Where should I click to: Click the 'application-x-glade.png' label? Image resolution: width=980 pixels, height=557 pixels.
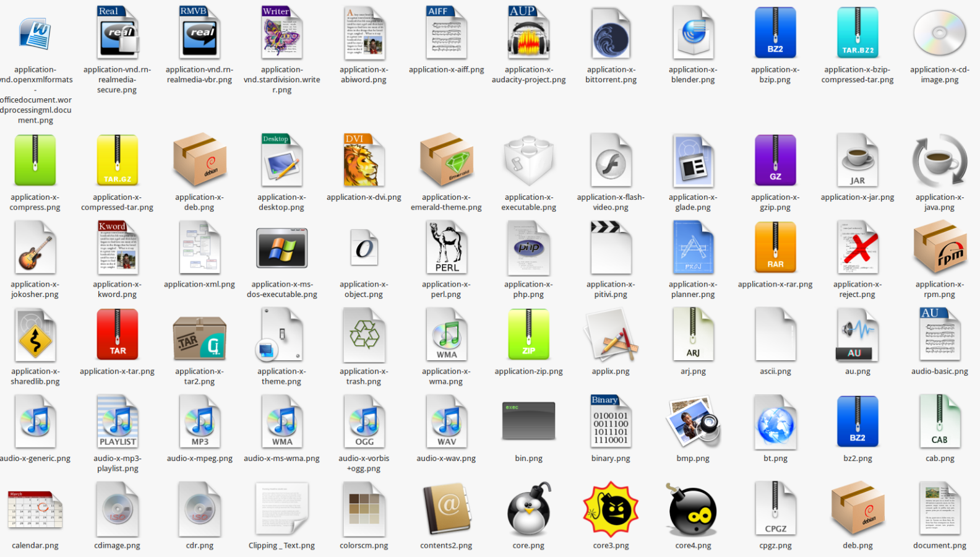693,202
